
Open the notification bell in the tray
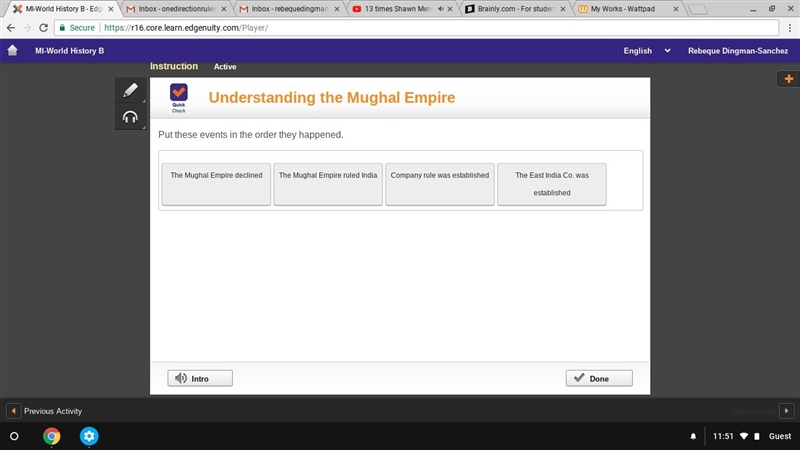pos(693,436)
